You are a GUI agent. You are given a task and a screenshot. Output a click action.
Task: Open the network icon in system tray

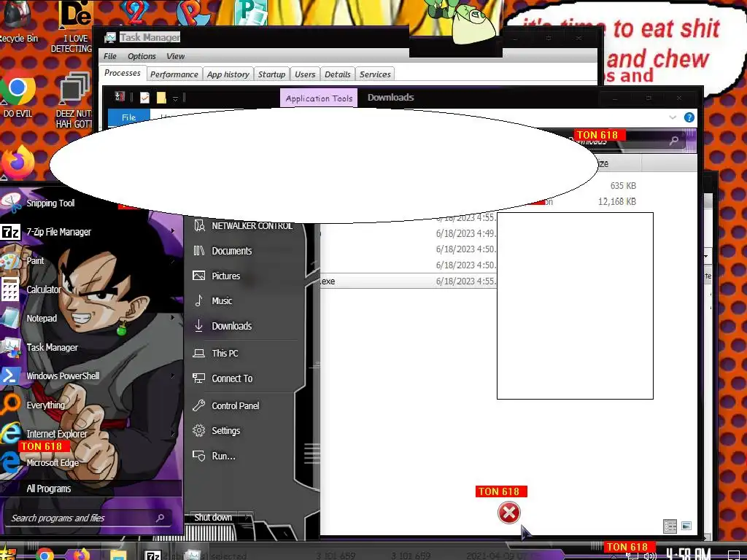pyautogui.click(x=632, y=556)
